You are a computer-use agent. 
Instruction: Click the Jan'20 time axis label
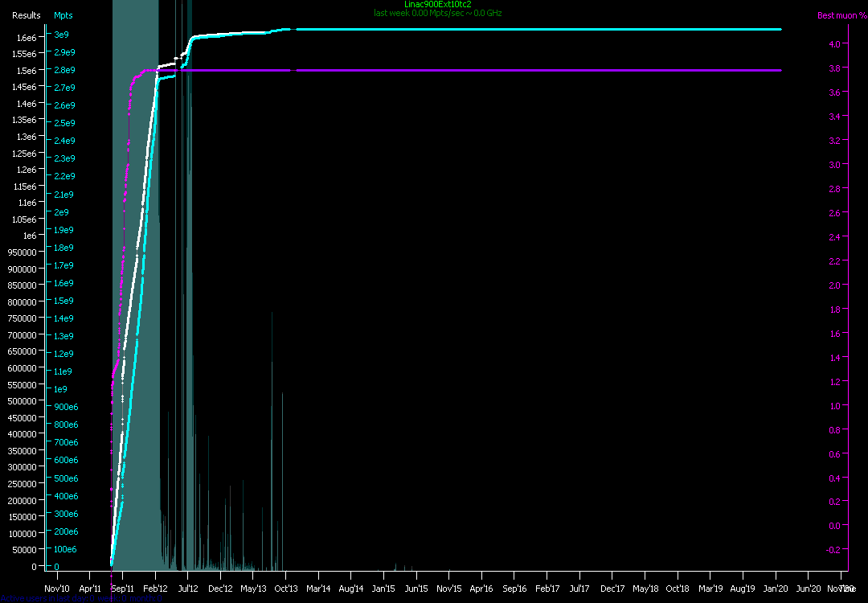(x=776, y=589)
